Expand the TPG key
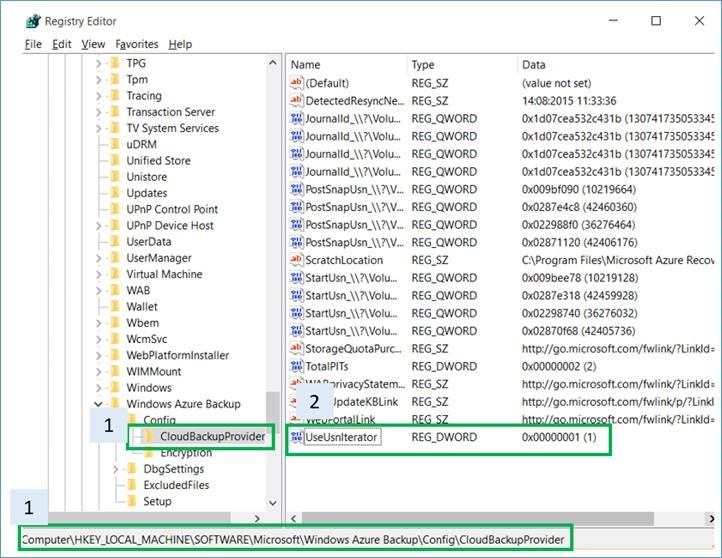Screen dimensions: 722x558 [99, 64]
